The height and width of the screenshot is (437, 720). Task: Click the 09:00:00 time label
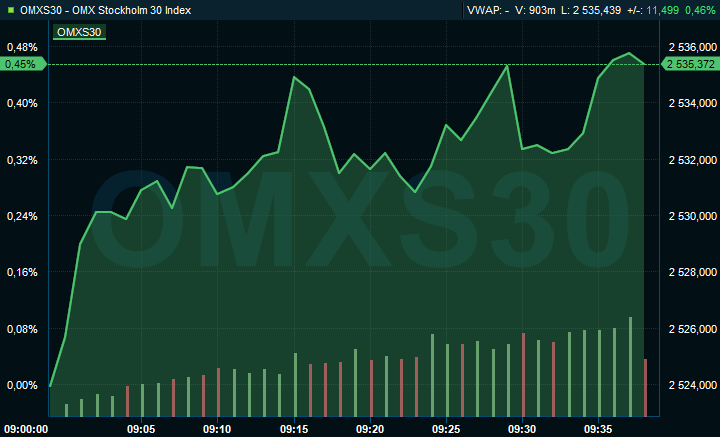coord(26,429)
